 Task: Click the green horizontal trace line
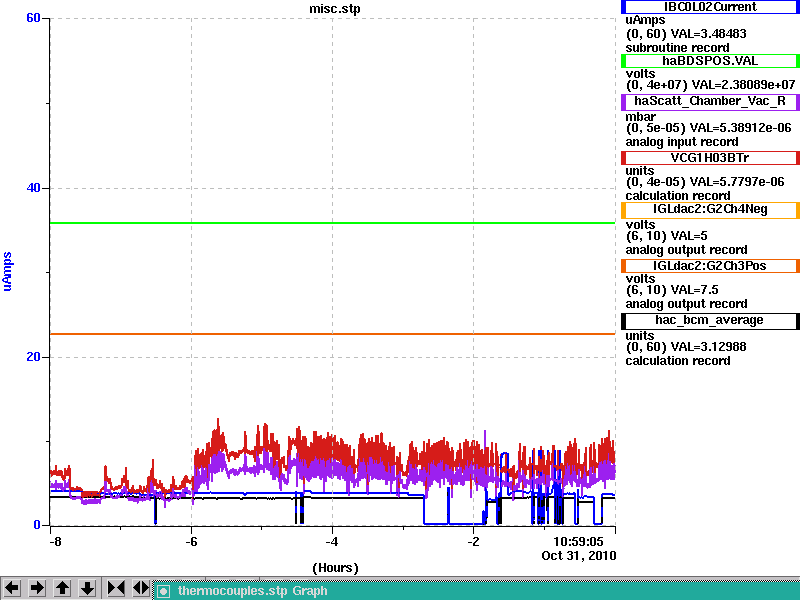(x=333, y=223)
